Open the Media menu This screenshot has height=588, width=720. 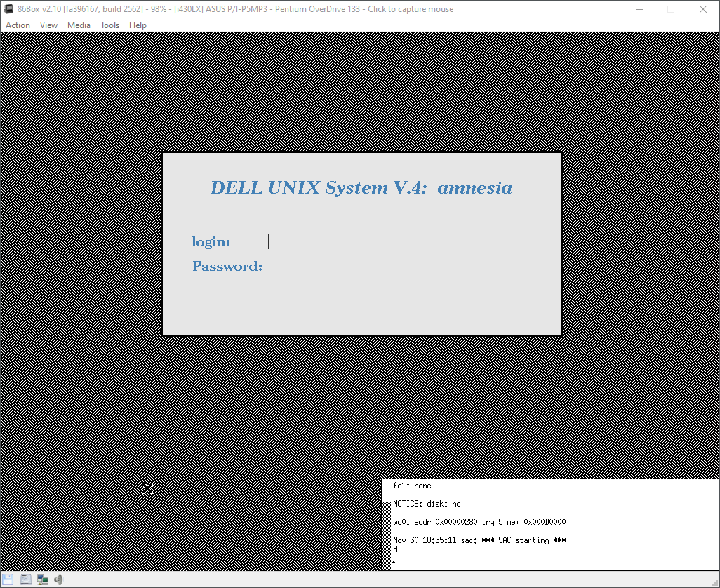coord(79,25)
